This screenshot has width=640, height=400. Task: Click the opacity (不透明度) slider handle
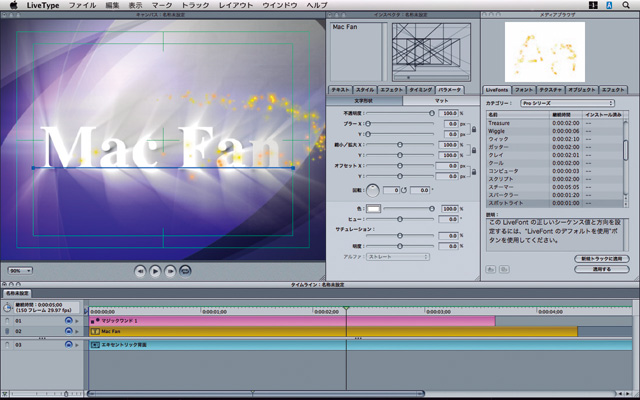(432, 113)
